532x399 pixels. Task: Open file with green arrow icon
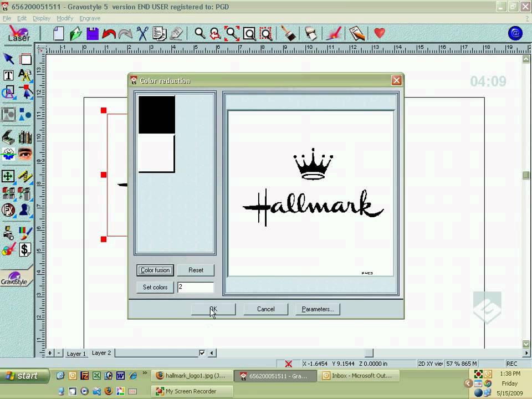pos(76,34)
